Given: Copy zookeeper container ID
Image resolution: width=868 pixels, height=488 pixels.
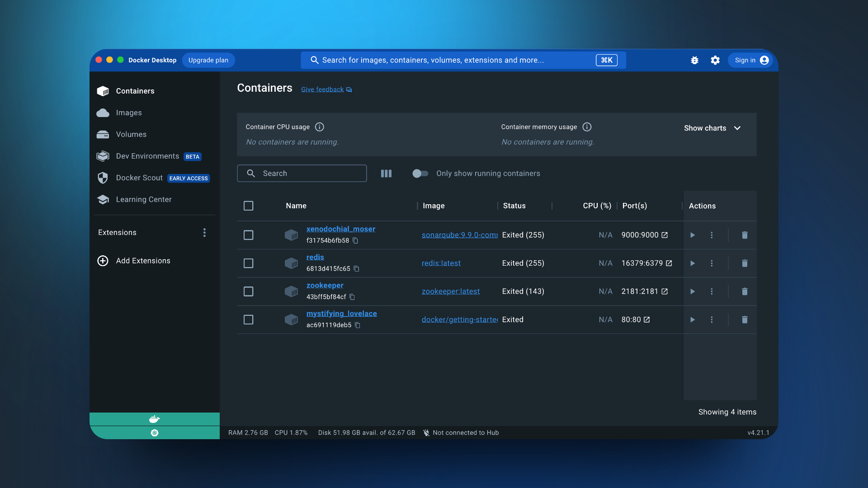Looking at the screenshot, I should (352, 297).
